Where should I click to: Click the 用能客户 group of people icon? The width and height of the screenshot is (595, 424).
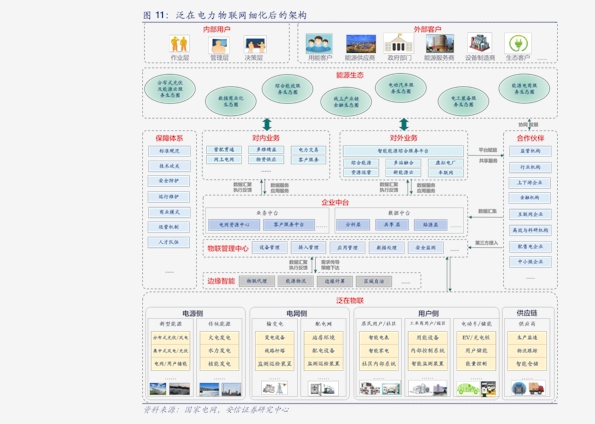319,43
